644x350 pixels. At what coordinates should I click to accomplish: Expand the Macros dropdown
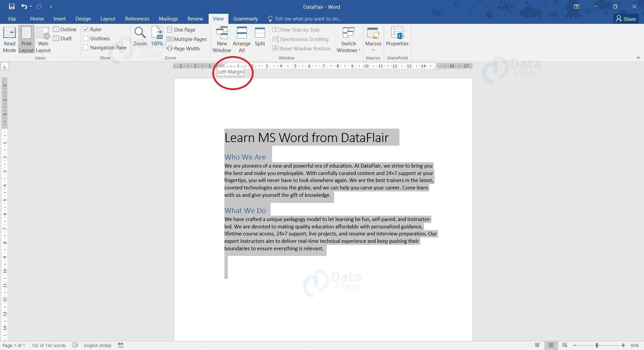click(x=373, y=49)
